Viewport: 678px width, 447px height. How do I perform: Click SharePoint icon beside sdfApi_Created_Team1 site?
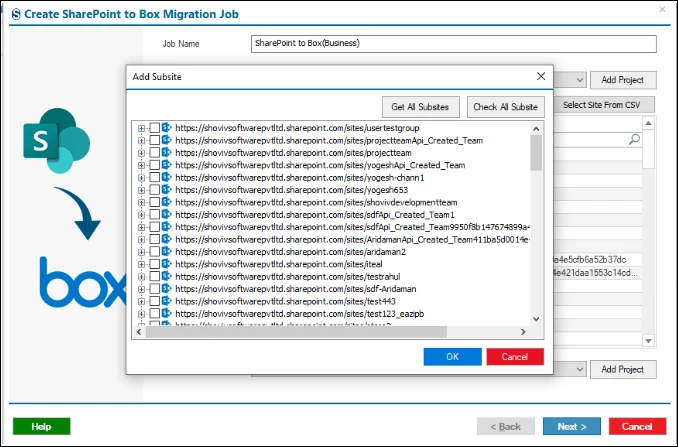(166, 214)
